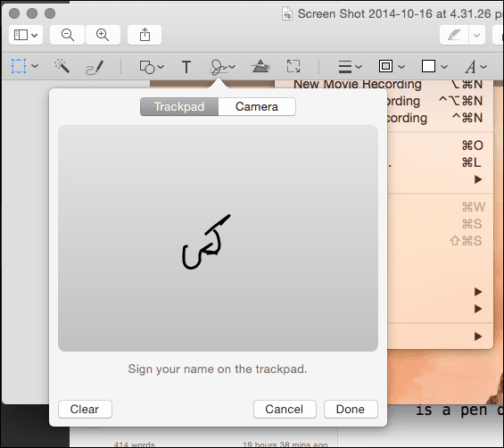Expand the selection tool dropdown chevron
This screenshot has height=448, width=504.
coord(35,66)
